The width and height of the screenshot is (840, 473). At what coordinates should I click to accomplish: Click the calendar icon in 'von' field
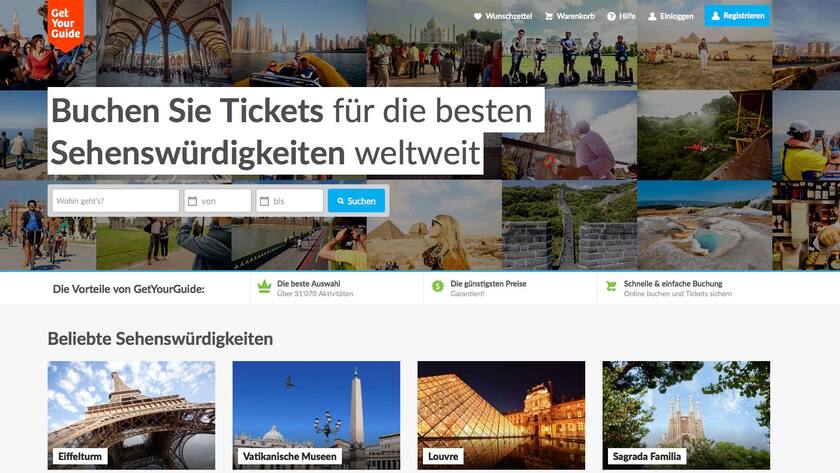click(192, 201)
